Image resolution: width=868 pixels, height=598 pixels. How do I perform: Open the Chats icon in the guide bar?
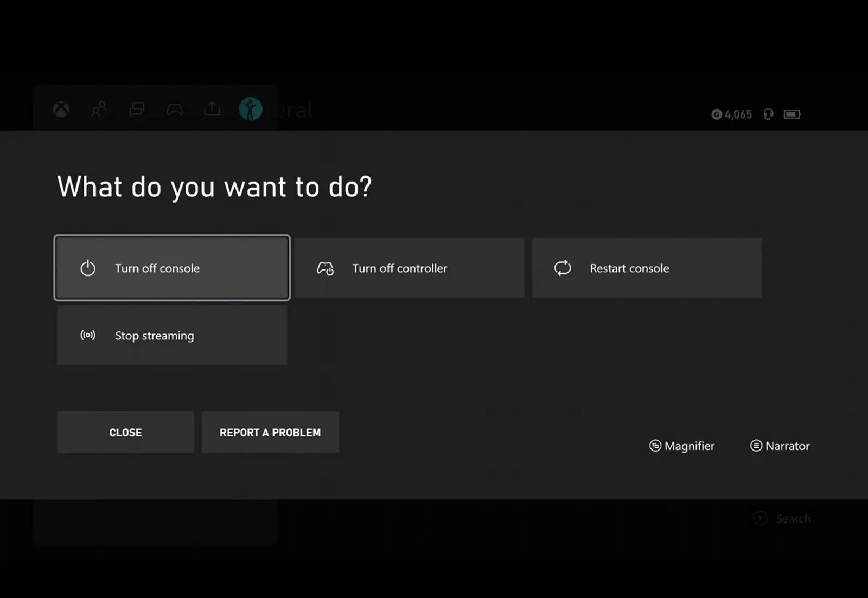(137, 108)
